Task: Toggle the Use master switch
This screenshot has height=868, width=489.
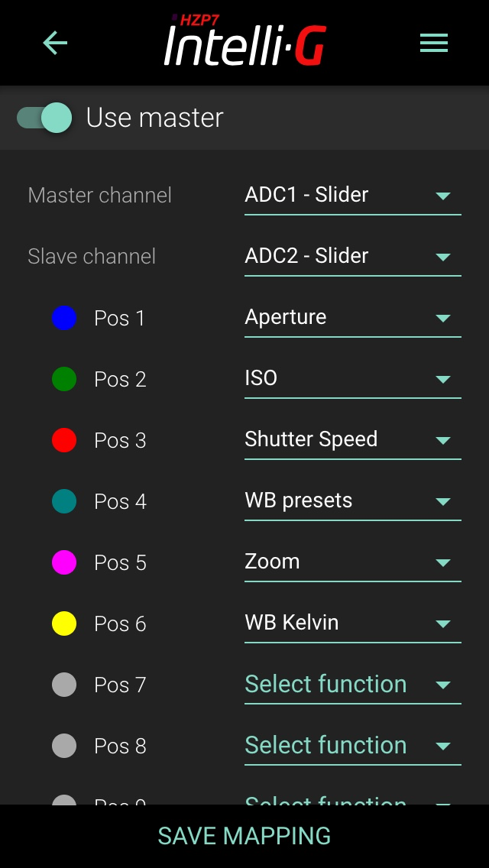Action: (x=44, y=118)
